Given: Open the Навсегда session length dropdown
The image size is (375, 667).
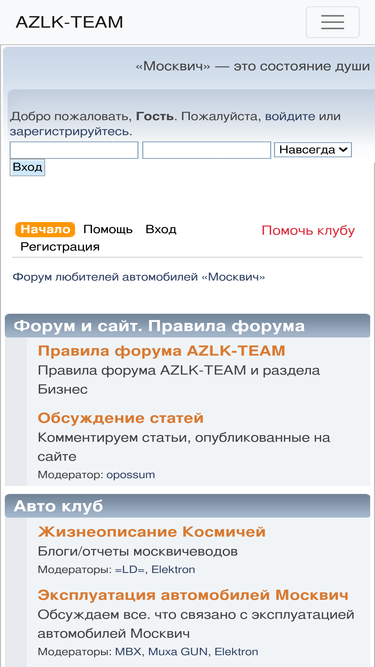Looking at the screenshot, I should tap(313, 150).
